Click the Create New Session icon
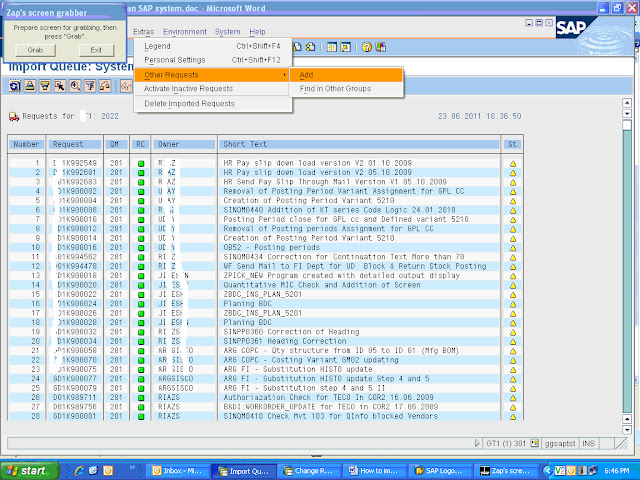Viewport: 640px width, 480px height. point(331,47)
